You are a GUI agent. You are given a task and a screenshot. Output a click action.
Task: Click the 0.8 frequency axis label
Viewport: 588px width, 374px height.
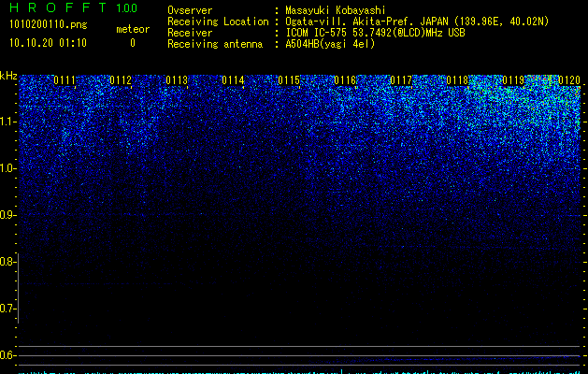click(x=7, y=262)
